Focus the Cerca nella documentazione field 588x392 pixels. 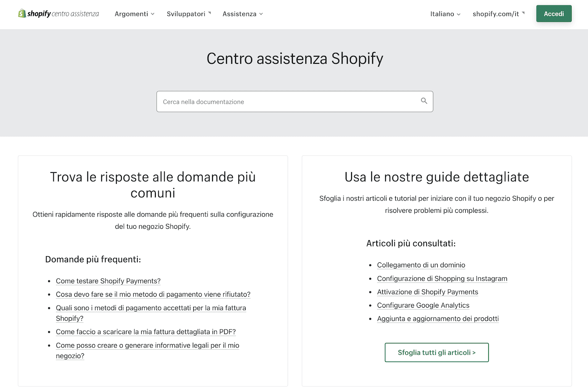coord(294,102)
